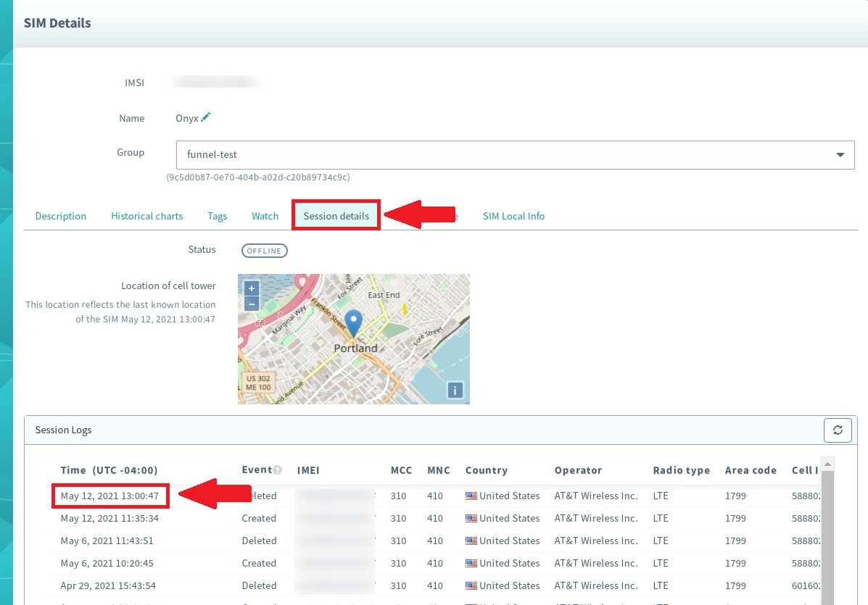Sort by the Operator column header
868x605 pixels.
click(578, 470)
